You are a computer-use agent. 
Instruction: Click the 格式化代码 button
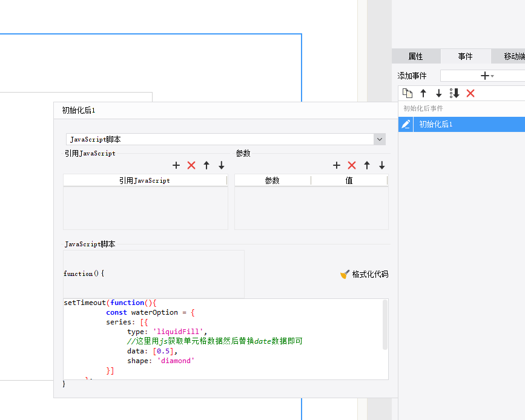point(364,274)
